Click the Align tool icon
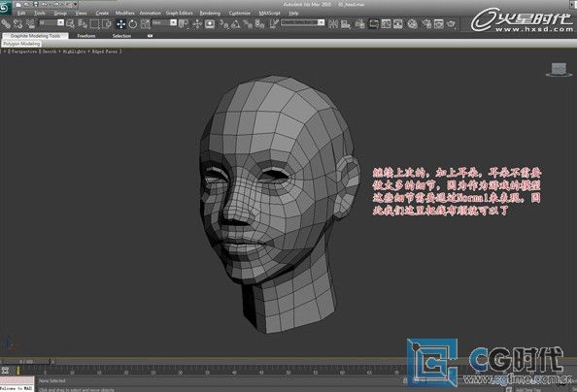Viewport: 577px width, 392px height. tap(346, 24)
